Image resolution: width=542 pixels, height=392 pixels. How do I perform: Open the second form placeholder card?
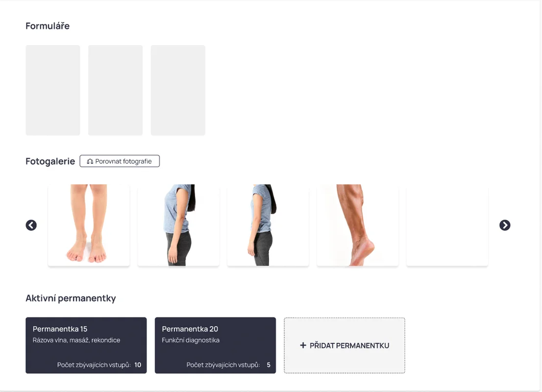116,90
